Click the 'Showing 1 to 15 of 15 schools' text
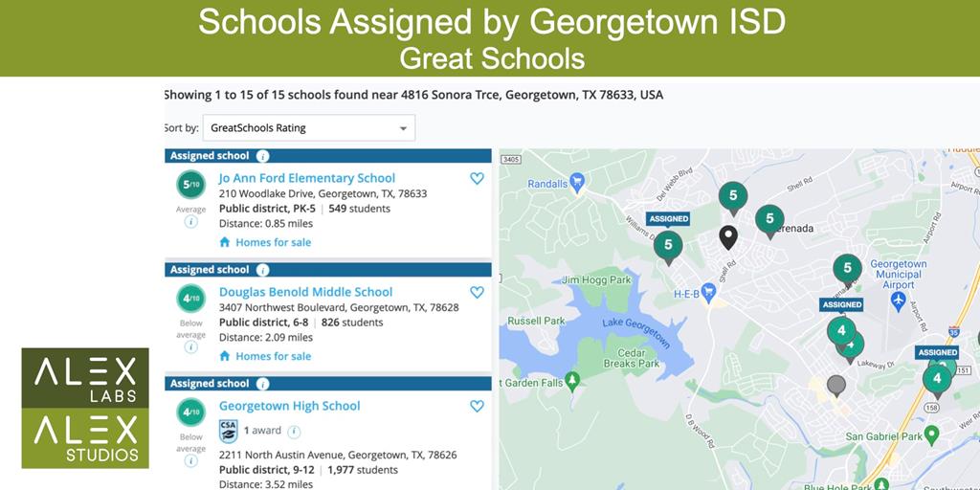 coord(248,95)
